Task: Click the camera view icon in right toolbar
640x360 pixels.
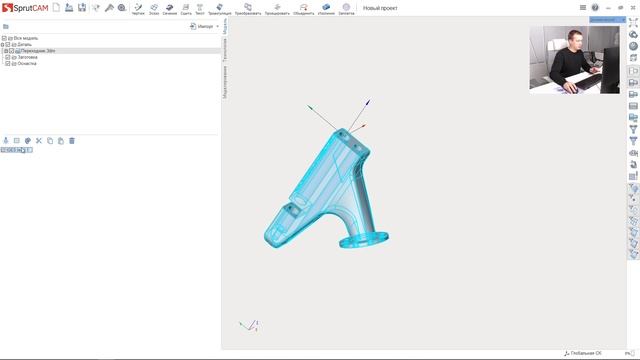Action: (x=633, y=153)
